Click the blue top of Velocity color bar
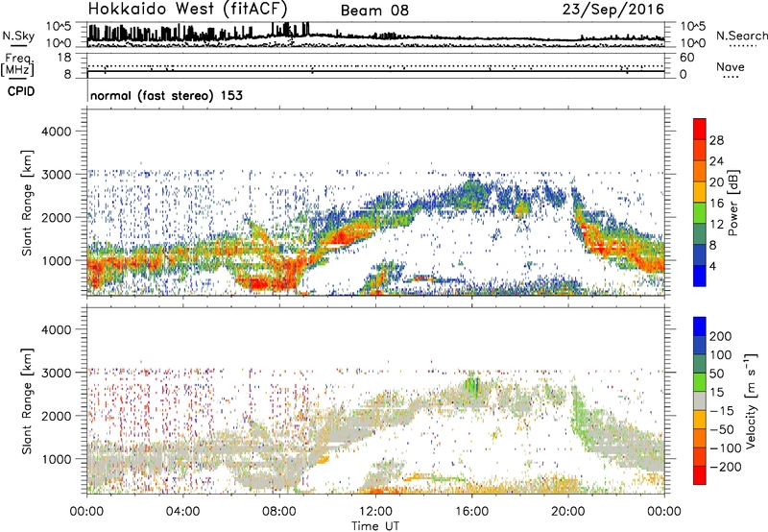 coord(700,326)
